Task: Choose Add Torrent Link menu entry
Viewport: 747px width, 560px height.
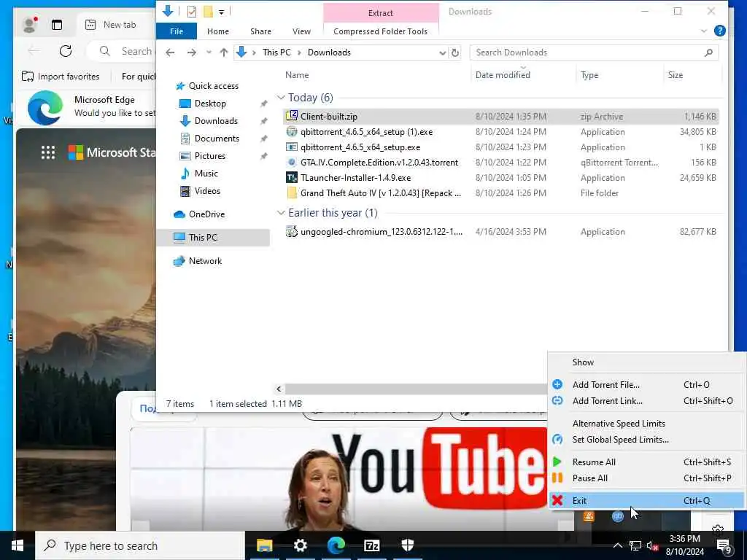Action: click(646, 401)
